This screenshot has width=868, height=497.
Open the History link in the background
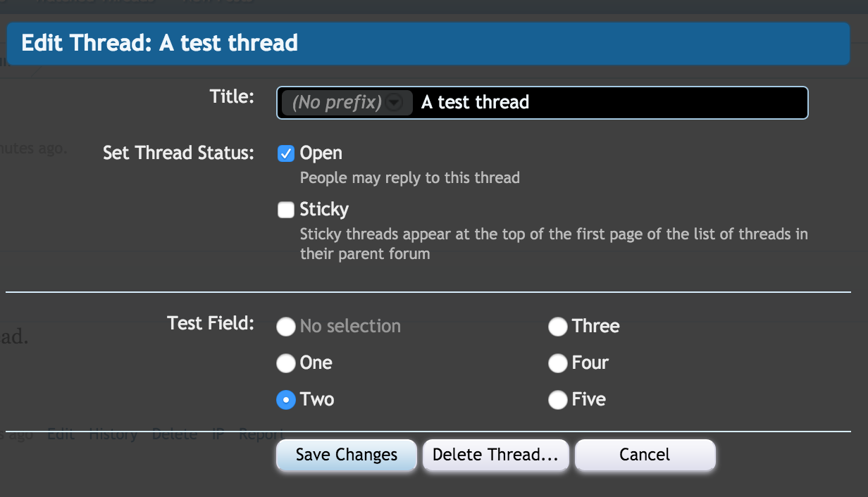tap(113, 434)
